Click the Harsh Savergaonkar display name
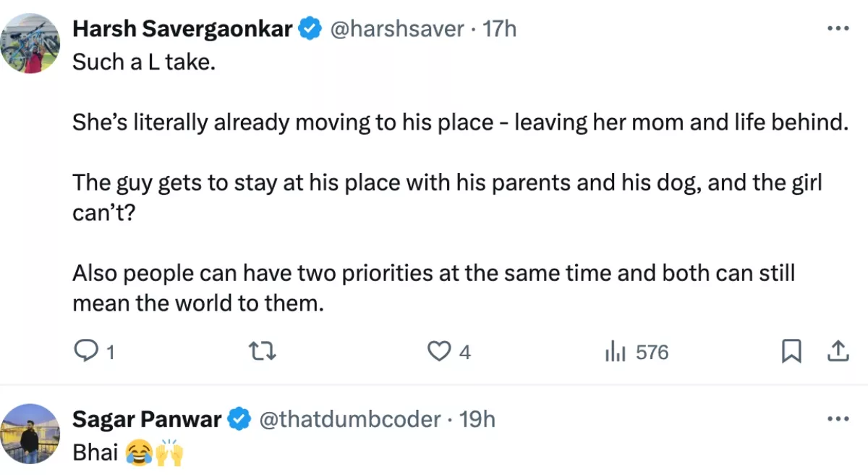The image size is (868, 475). click(x=182, y=29)
